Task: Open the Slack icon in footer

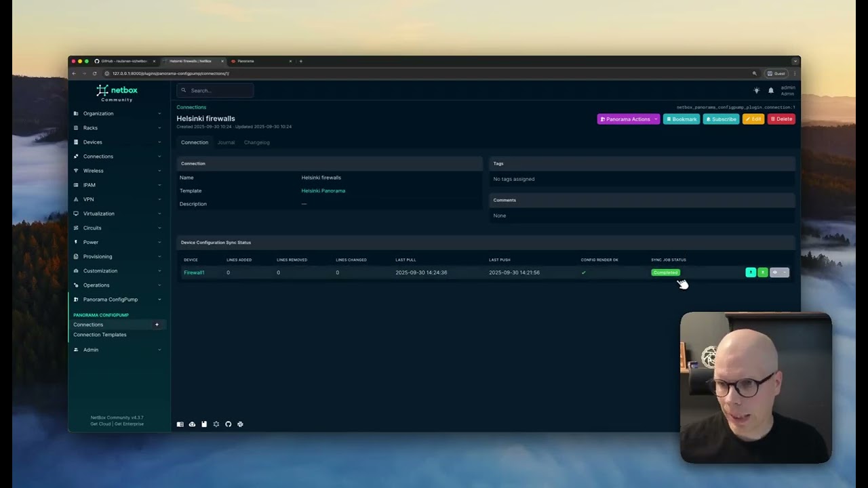Action: point(240,424)
